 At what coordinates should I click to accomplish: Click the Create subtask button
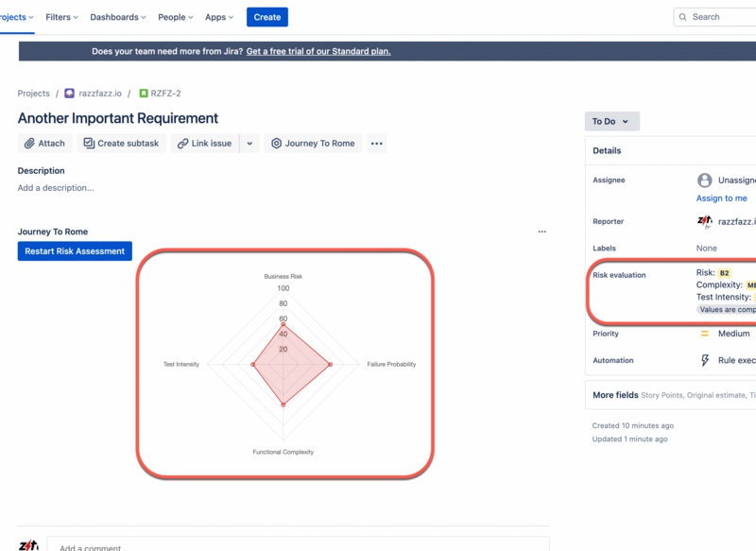[x=121, y=144]
